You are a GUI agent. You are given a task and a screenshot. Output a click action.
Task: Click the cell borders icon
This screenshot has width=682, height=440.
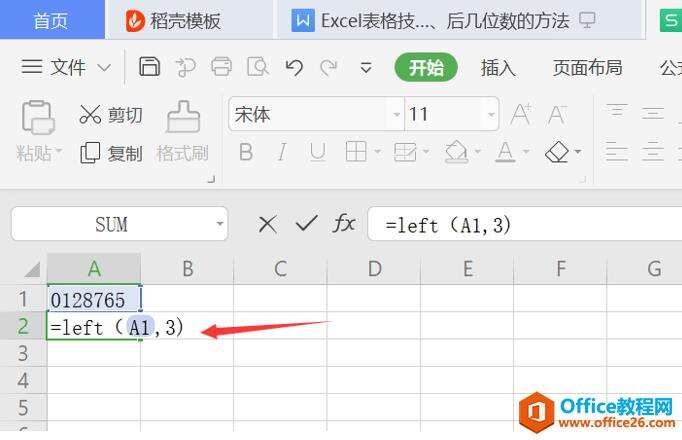[x=356, y=152]
